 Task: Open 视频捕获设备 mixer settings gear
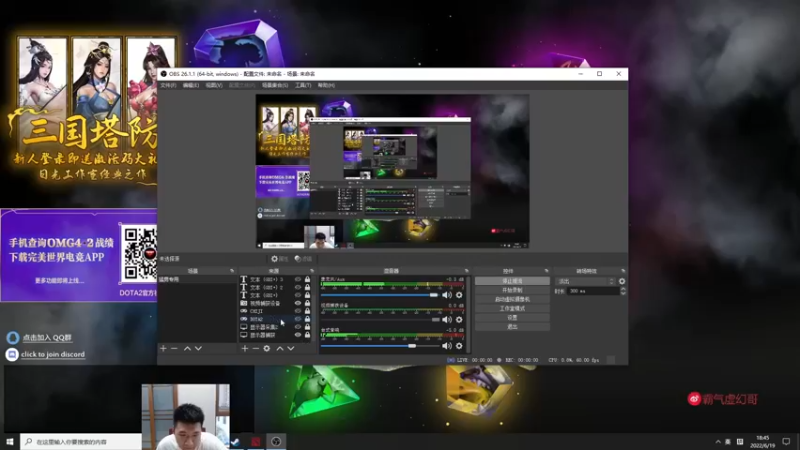(459, 320)
